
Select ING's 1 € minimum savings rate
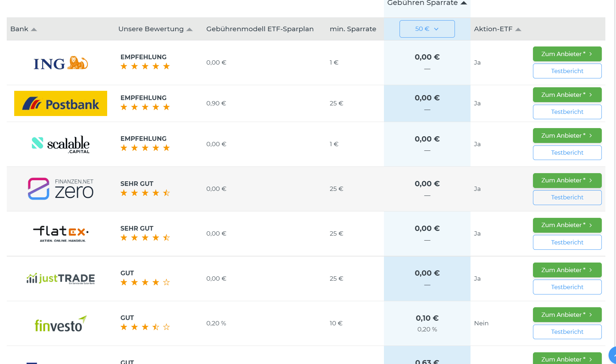(x=334, y=62)
